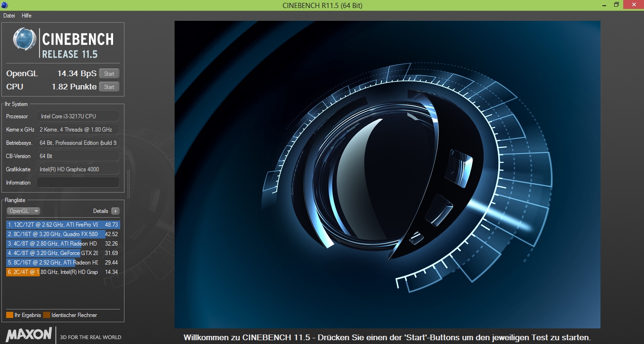Click the OpenGL score 14.34 BpS
Image resolution: width=644 pixels, height=344 pixels.
tap(77, 74)
